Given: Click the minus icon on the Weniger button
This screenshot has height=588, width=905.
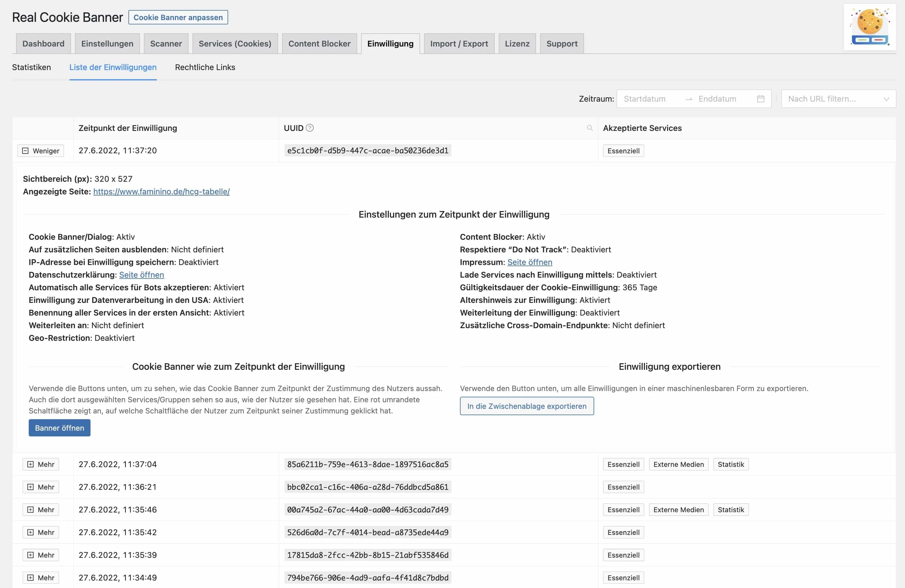Looking at the screenshot, I should (x=26, y=150).
